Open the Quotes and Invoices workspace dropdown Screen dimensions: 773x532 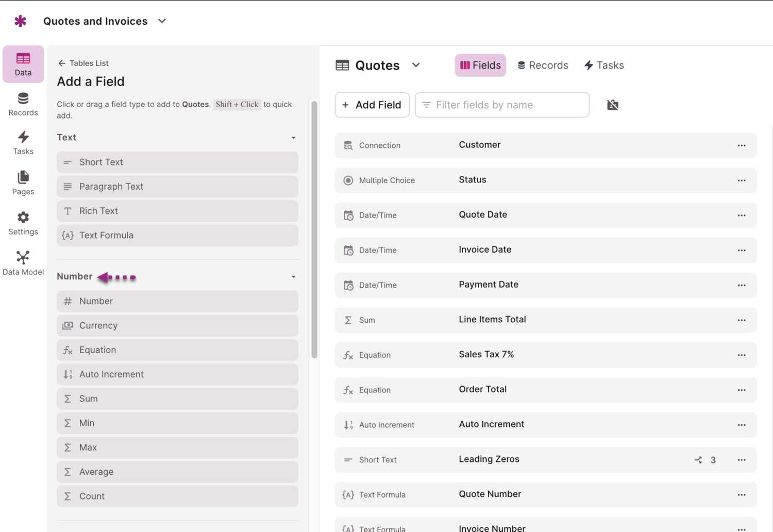point(161,21)
